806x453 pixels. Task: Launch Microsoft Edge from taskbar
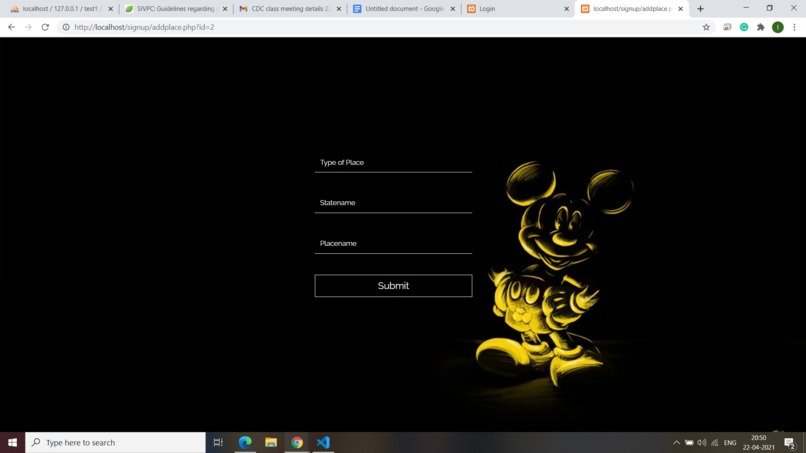click(245, 442)
